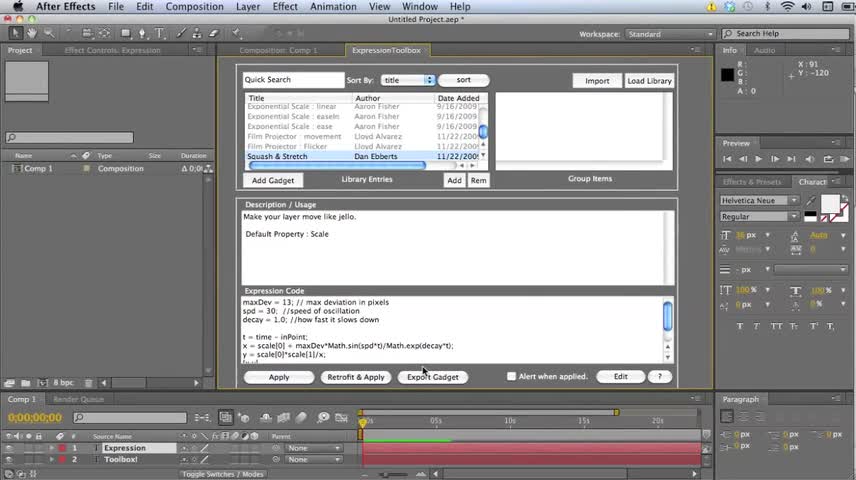Screen dimensions: 856x480
Task: Click Superscript T icon
Action: tap(813, 326)
